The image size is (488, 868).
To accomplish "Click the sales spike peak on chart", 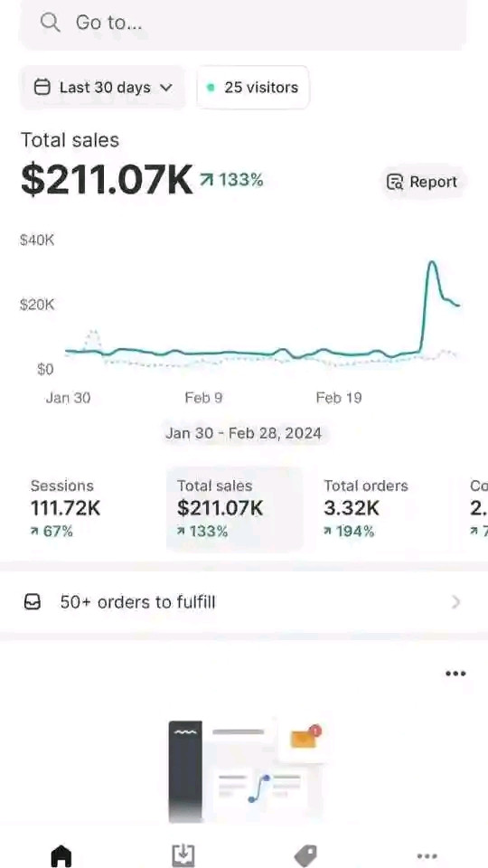I will (432, 263).
